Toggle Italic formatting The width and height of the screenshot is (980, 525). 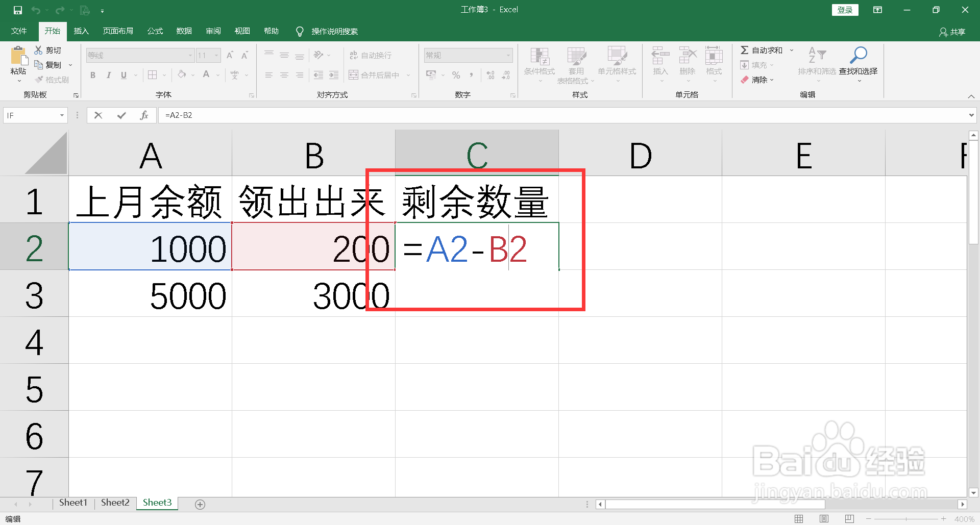109,76
